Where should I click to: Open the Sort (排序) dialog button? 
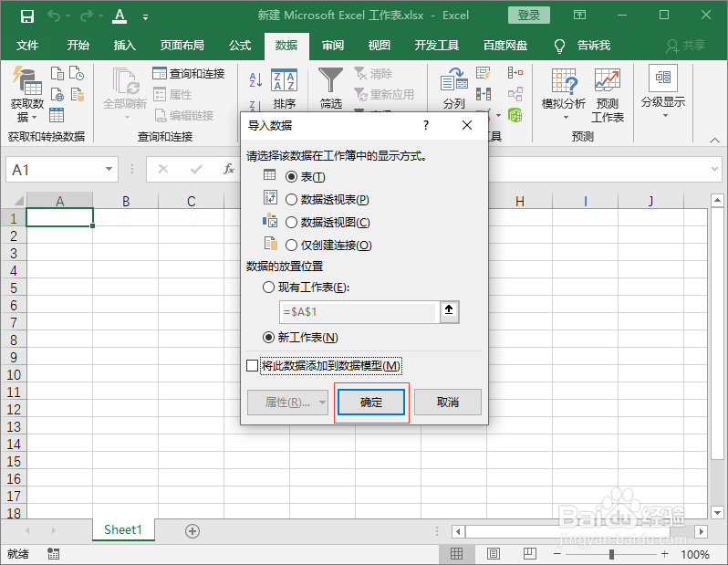284,89
